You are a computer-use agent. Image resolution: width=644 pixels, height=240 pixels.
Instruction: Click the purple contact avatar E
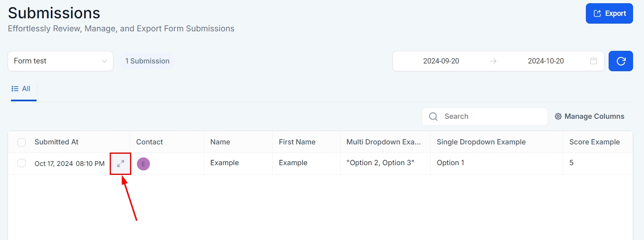tap(143, 164)
